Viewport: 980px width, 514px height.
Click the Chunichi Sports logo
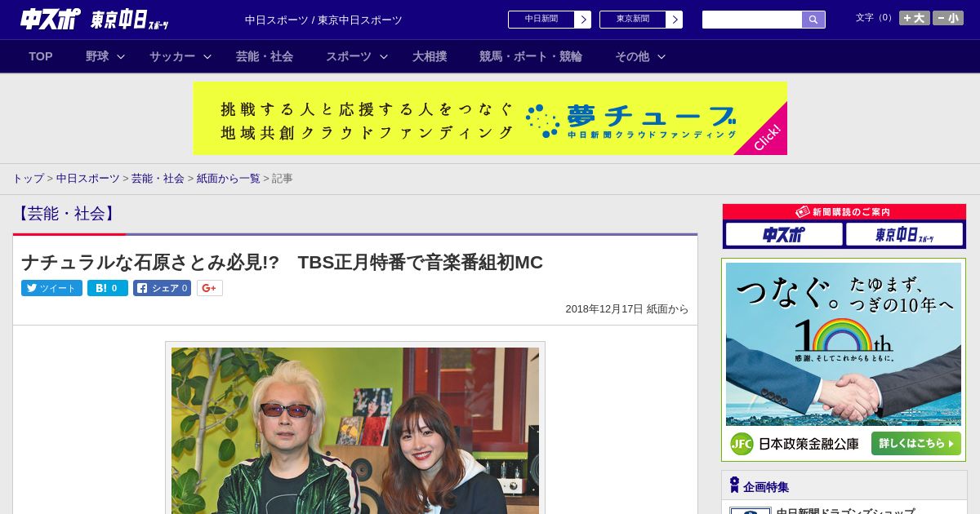(51, 19)
